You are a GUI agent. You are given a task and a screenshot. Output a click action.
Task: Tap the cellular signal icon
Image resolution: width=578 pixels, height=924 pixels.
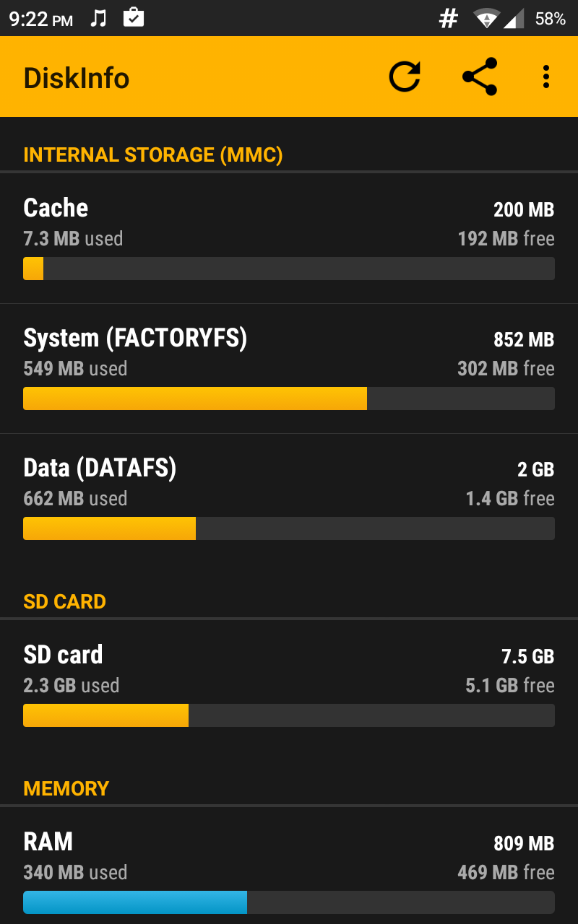point(514,19)
